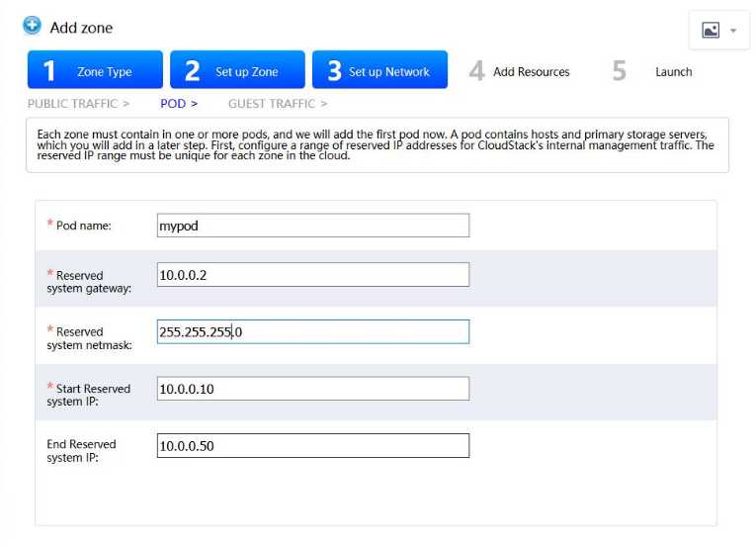Click the 'End Reserved system IP:' label
Screen dimensions: 756x546
click(81, 451)
